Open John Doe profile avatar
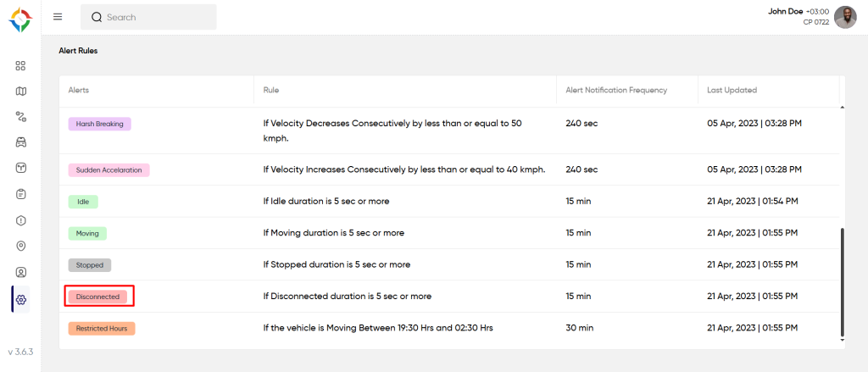Viewport: 868px width, 372px height. point(845,17)
